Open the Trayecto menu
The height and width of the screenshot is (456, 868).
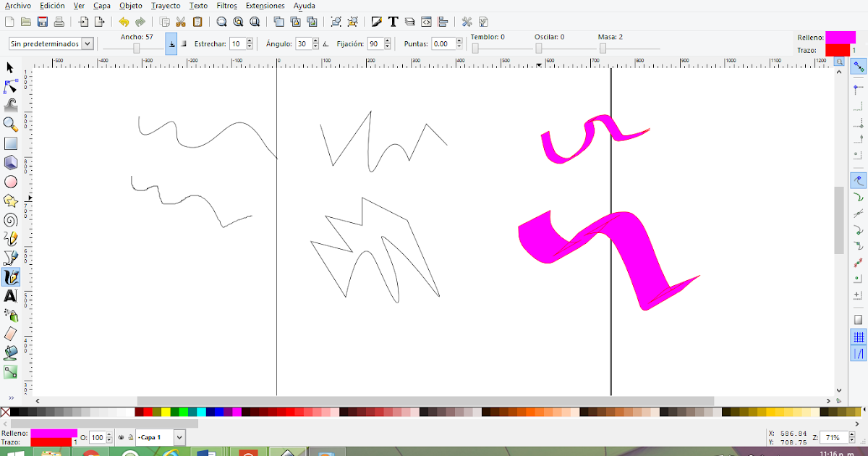[x=166, y=6]
